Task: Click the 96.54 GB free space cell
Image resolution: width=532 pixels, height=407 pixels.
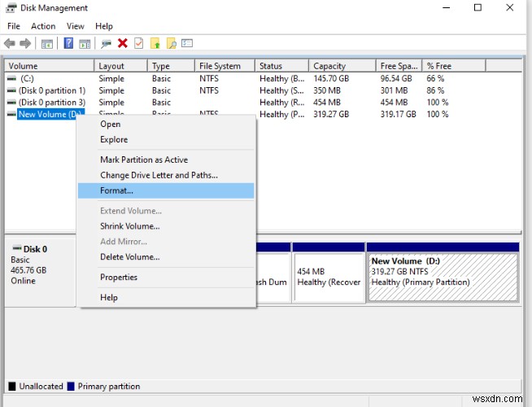Action: (x=396, y=79)
